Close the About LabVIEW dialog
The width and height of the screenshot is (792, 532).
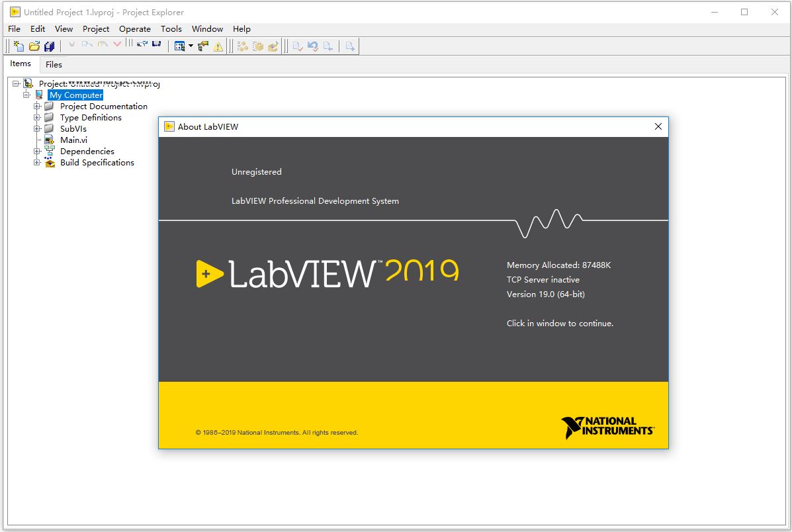click(x=658, y=126)
